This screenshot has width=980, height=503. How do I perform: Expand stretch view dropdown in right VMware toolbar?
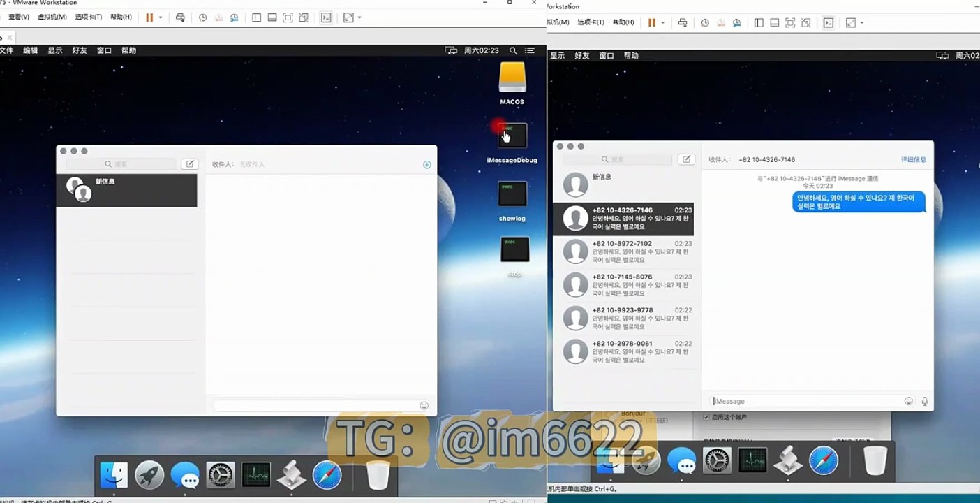862,22
